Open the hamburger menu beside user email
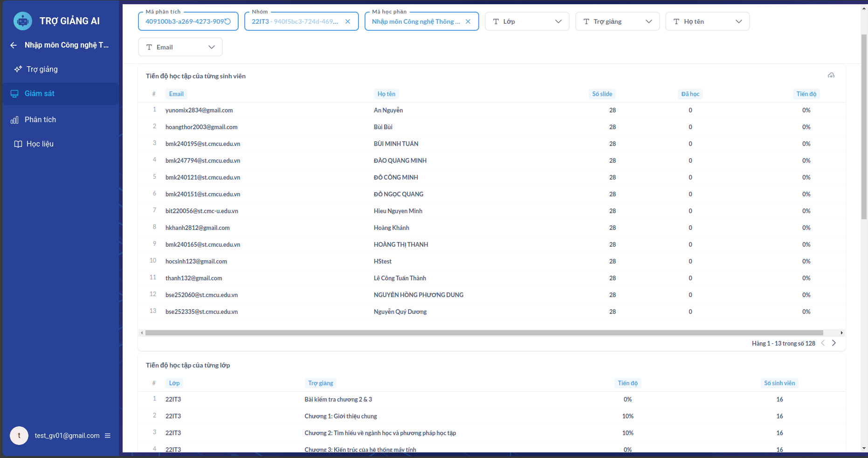The width and height of the screenshot is (868, 458). (108, 436)
